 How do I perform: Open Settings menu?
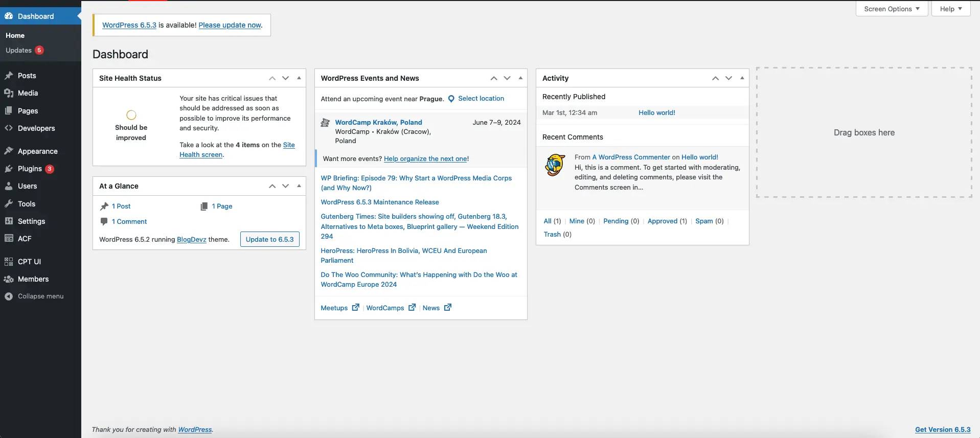(x=32, y=221)
